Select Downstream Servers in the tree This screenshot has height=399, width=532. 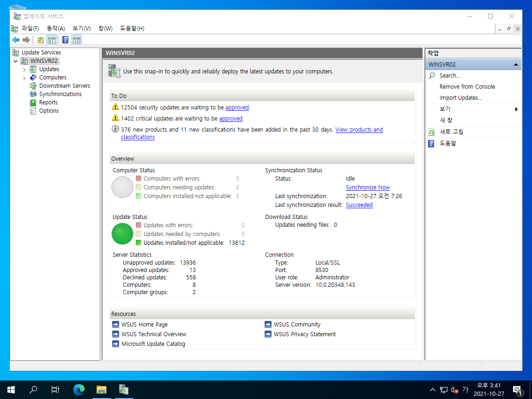click(x=65, y=86)
